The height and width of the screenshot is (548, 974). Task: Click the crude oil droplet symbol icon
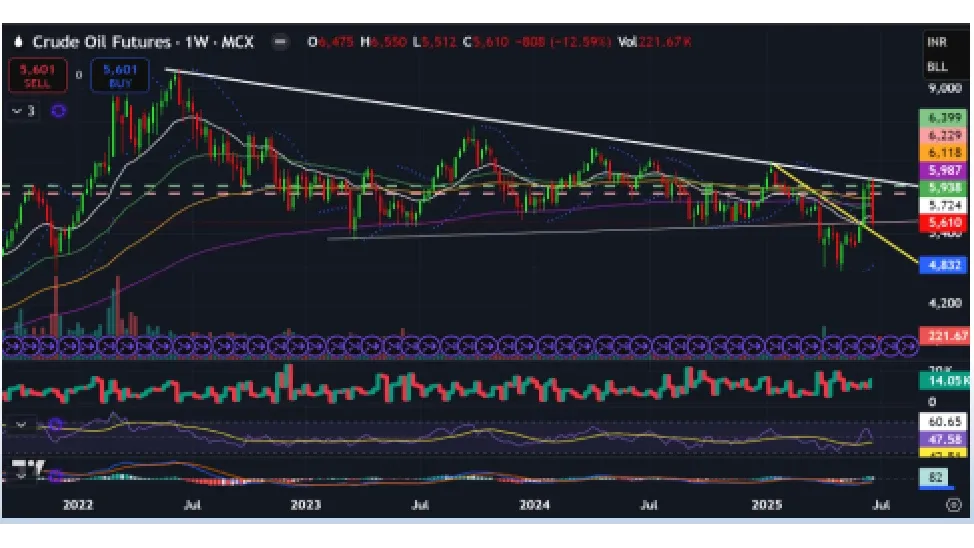click(x=19, y=42)
